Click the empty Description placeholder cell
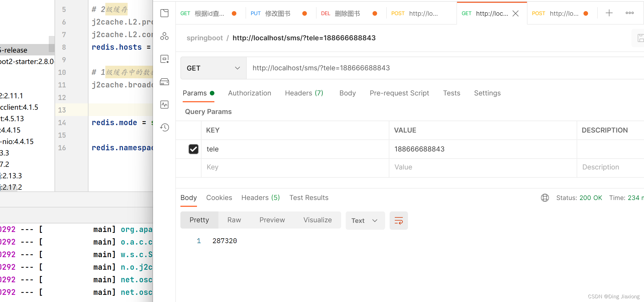 click(610, 167)
